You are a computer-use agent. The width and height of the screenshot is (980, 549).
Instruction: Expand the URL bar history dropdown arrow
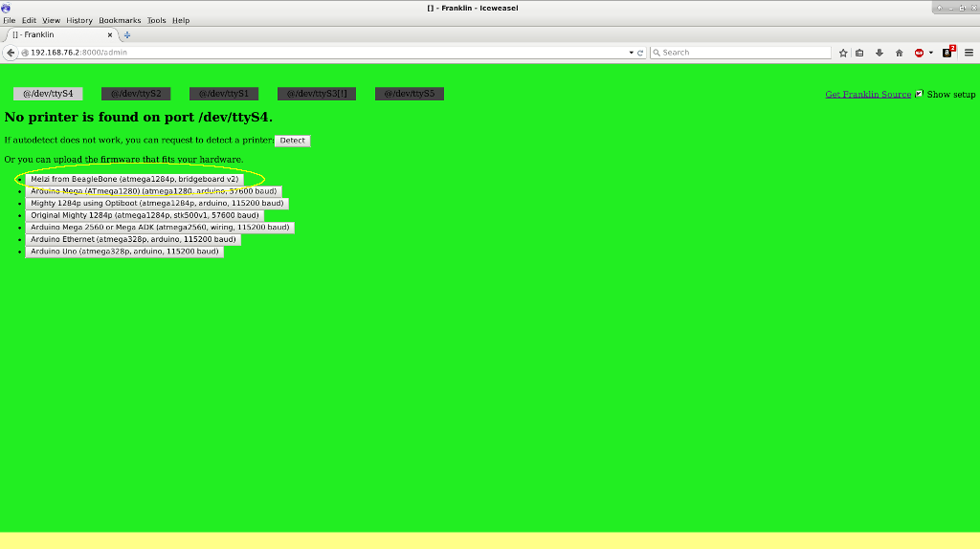point(631,53)
